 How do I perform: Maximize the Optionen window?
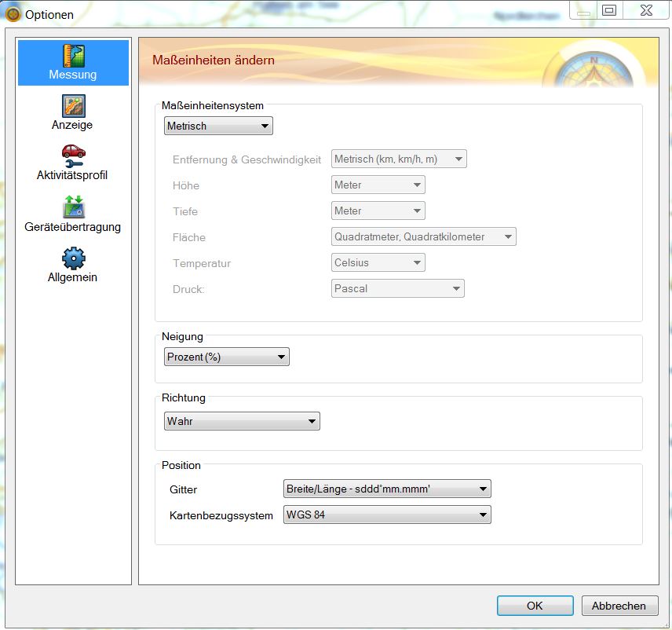(x=609, y=10)
